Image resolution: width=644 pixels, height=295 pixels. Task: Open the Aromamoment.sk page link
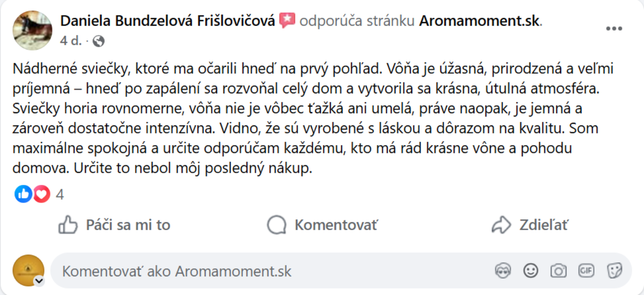[479, 21]
